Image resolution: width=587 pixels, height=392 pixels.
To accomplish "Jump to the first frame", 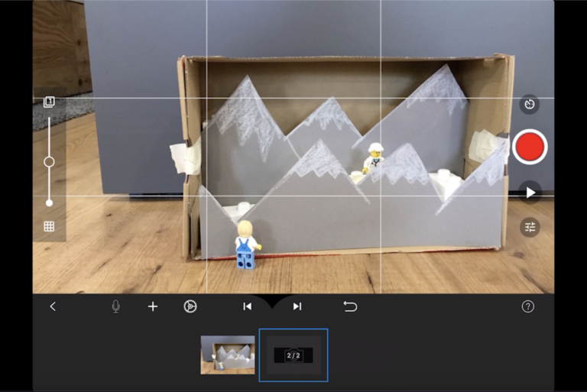I will click(247, 306).
